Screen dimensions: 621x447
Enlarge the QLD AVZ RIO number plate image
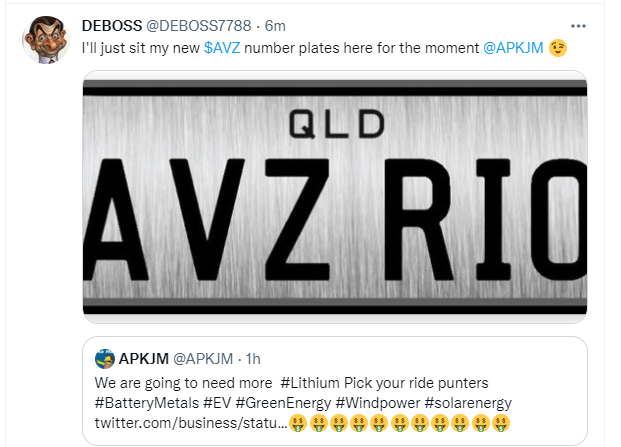[x=334, y=198]
